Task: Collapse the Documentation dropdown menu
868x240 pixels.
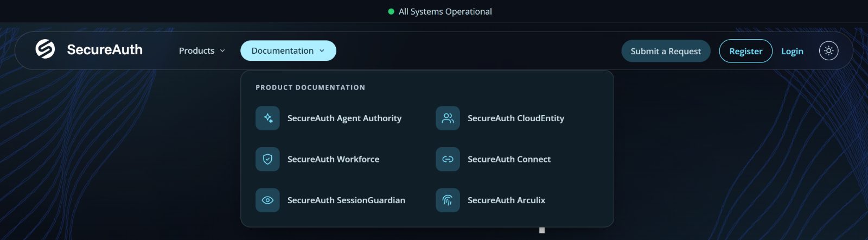Action: point(288,50)
